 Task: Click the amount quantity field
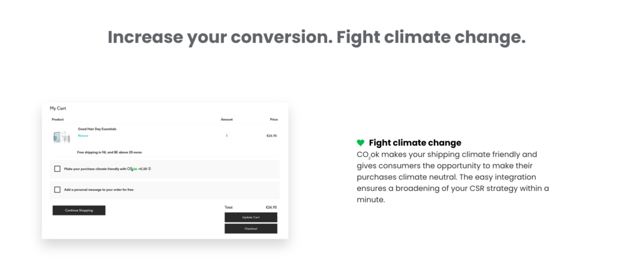click(226, 135)
